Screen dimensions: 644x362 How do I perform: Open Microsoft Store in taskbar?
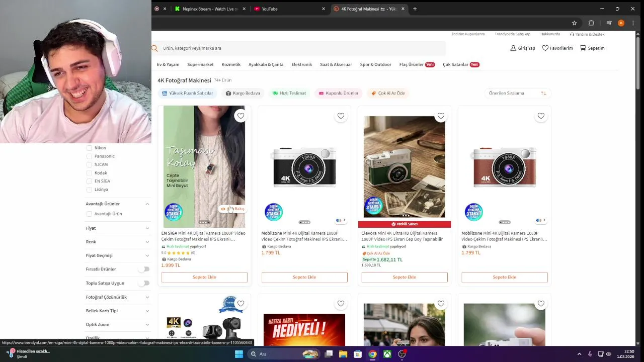[x=358, y=354]
